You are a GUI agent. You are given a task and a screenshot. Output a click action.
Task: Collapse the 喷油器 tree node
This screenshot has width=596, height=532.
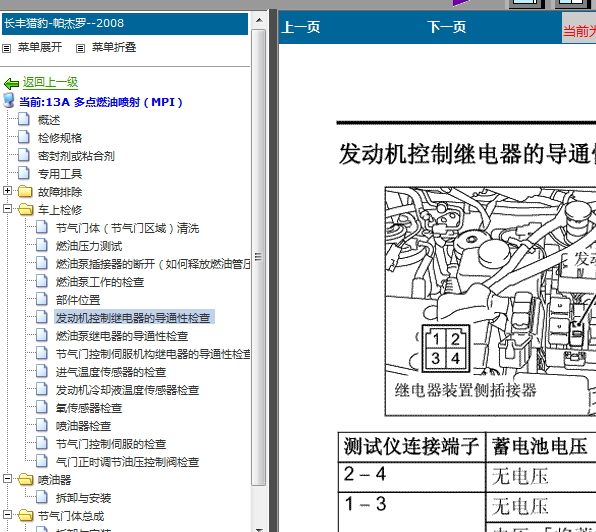(x=7, y=479)
